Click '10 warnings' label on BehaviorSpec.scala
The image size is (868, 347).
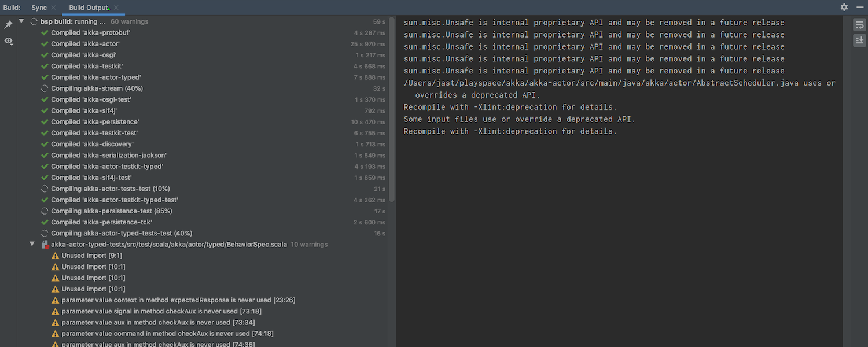tap(309, 244)
